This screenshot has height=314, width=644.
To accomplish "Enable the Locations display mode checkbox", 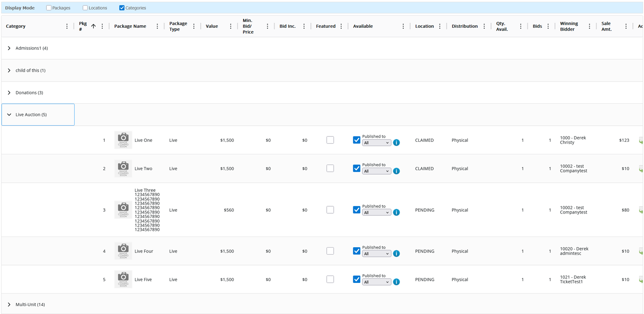I will coord(85,8).
